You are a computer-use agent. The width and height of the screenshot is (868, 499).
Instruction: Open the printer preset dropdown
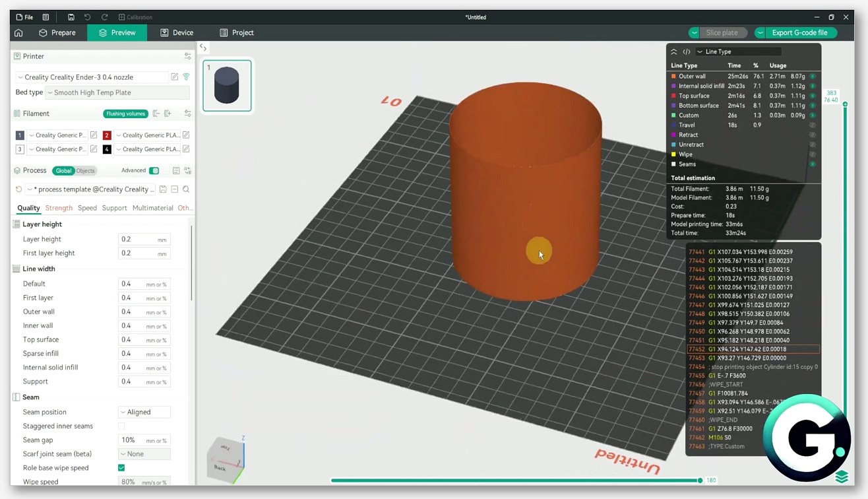[92, 77]
